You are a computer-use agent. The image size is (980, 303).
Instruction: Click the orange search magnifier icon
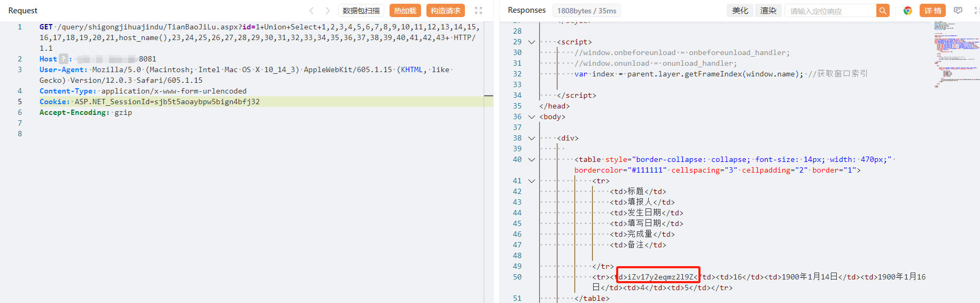[x=883, y=11]
